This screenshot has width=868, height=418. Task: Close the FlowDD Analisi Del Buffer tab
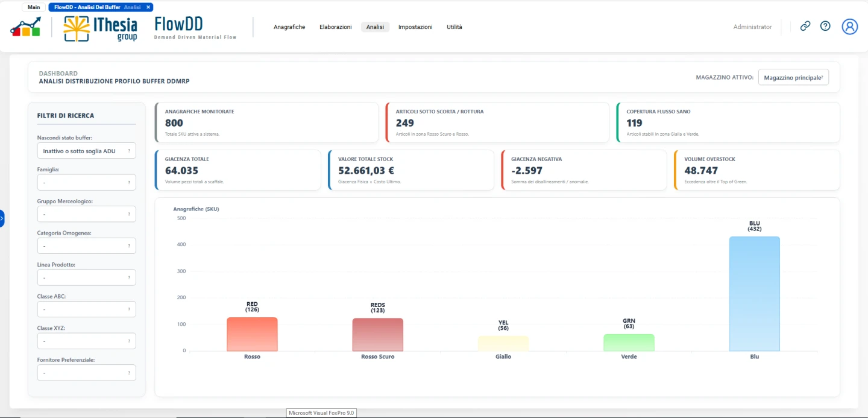(x=148, y=7)
